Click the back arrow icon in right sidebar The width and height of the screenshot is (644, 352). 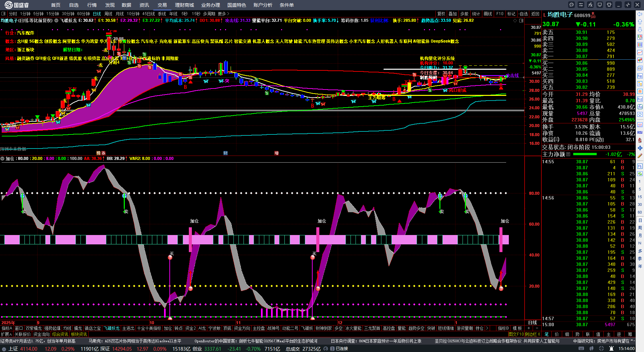(x=640, y=14)
